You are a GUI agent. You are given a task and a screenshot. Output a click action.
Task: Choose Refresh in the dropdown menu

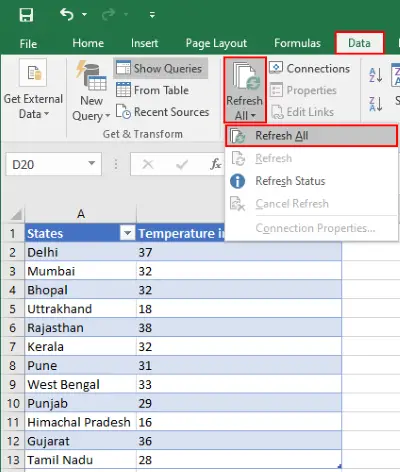(311, 158)
